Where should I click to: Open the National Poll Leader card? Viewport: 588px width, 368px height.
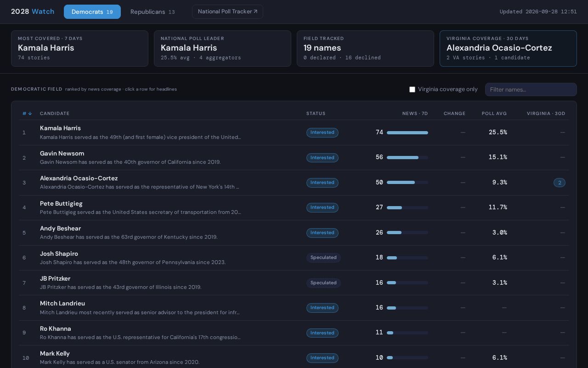pos(222,48)
